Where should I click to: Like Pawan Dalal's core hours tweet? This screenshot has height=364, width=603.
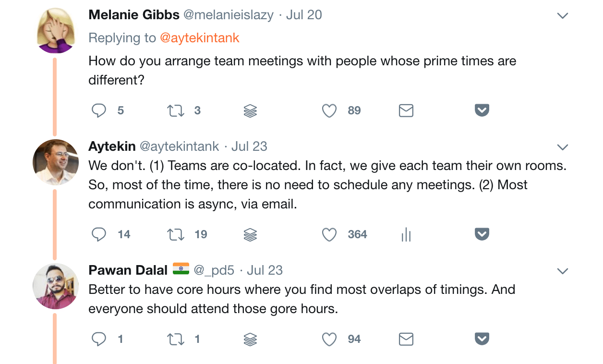[329, 340]
